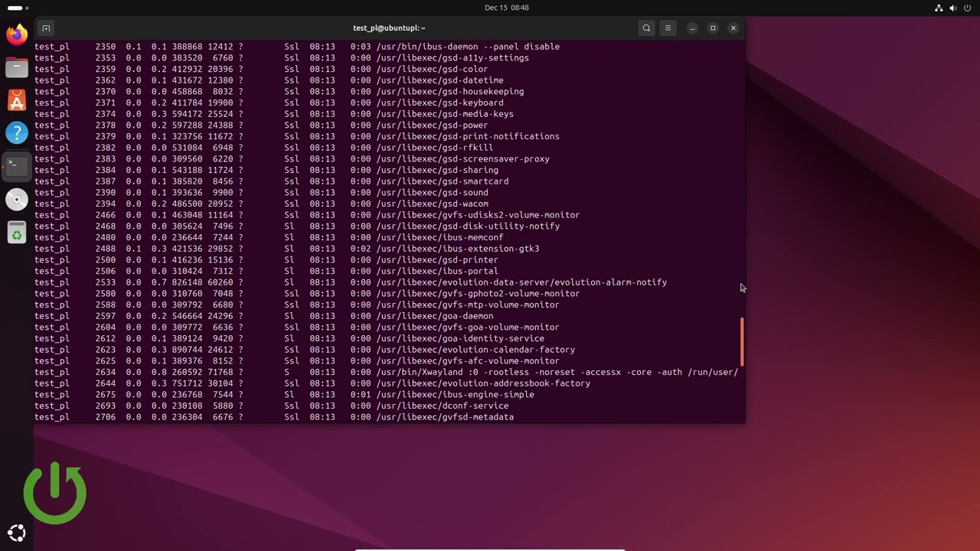The width and height of the screenshot is (980, 551).
Task: Select text /usr/libexec/gsd-housekeeping
Action: [x=450, y=92]
